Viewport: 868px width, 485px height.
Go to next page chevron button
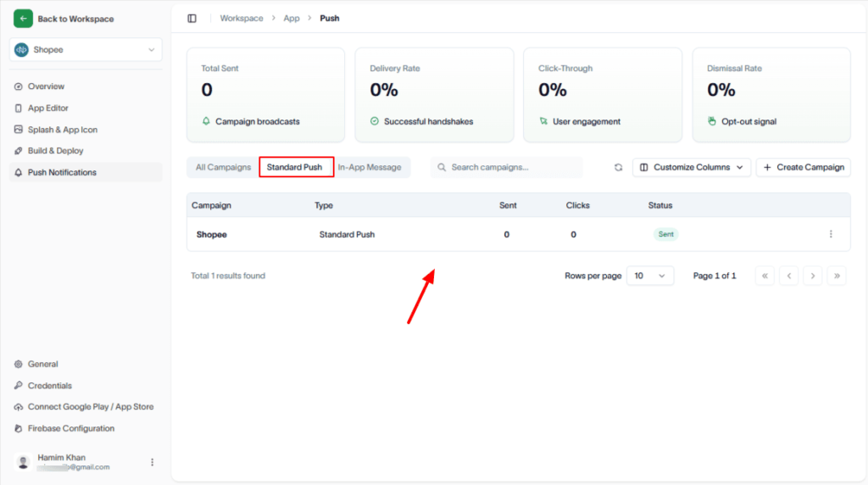click(813, 276)
